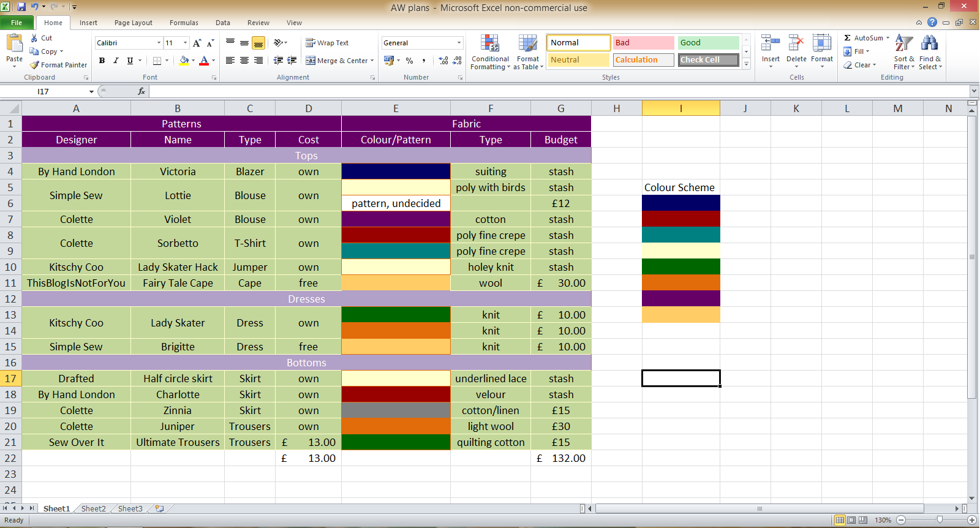Click the Decrease Indent icon

pos(278,61)
